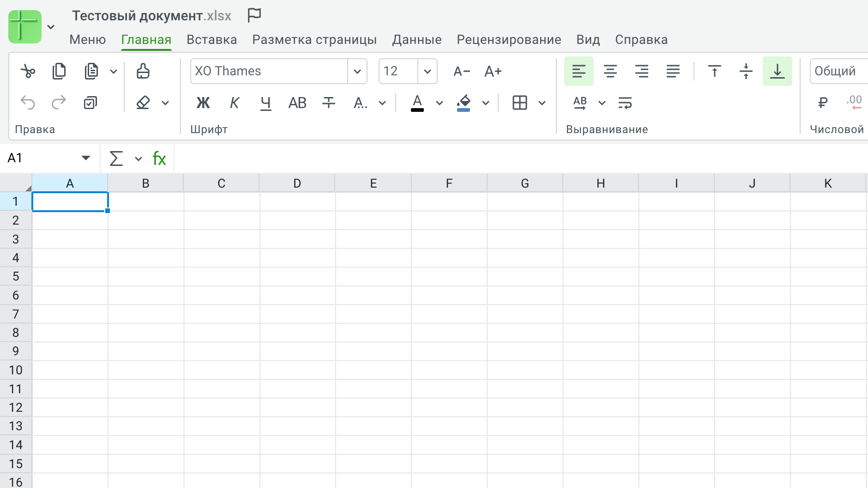Screen dimensions: 868x488
Task: Toggle bottom vertical alignment
Action: (778, 71)
